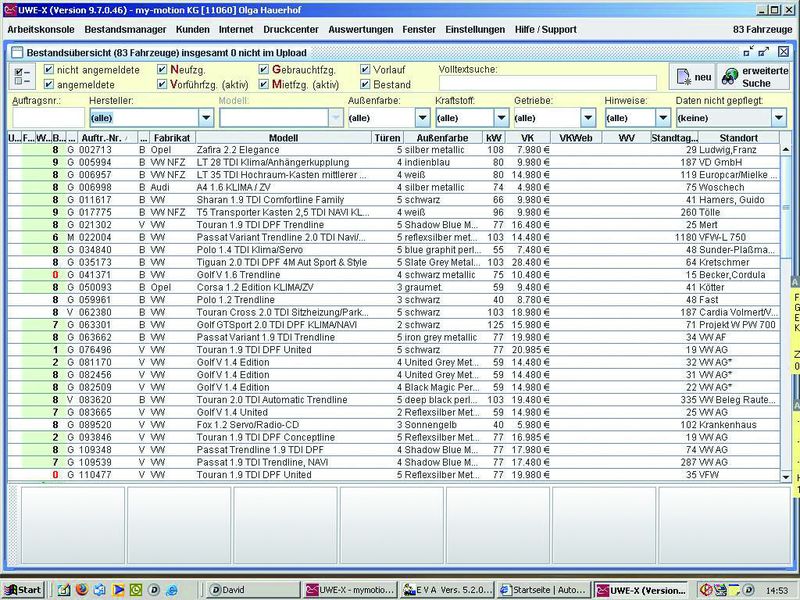Click the Windows Start button
Screen dimensions: 800x600
[x=22, y=589]
